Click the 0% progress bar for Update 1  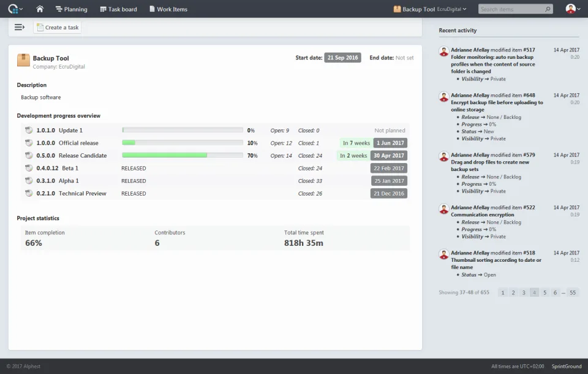[x=183, y=130]
